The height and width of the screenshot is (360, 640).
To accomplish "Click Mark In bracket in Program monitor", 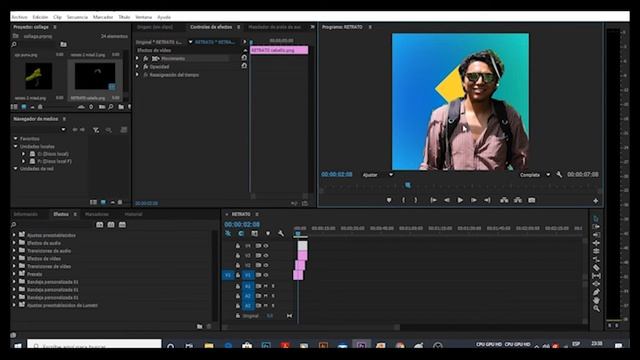I will [x=403, y=200].
